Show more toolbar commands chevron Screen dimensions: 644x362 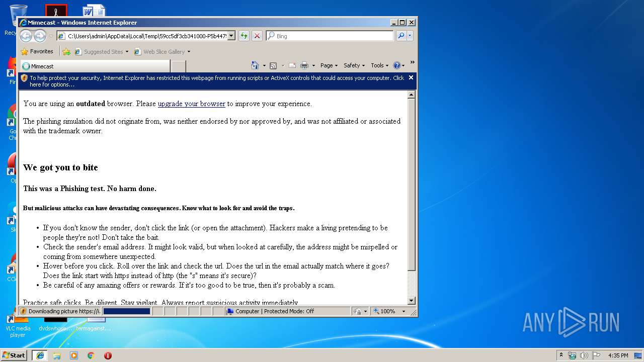[412, 62]
